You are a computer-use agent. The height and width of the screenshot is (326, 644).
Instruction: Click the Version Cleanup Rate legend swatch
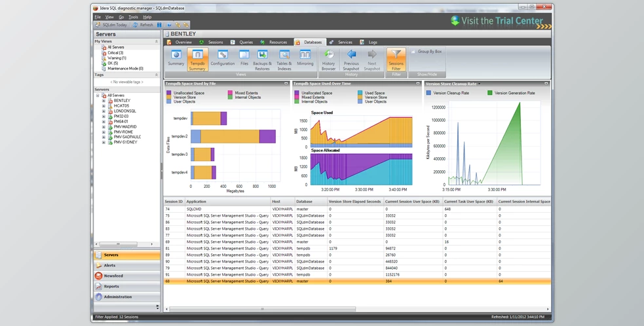[x=428, y=93]
